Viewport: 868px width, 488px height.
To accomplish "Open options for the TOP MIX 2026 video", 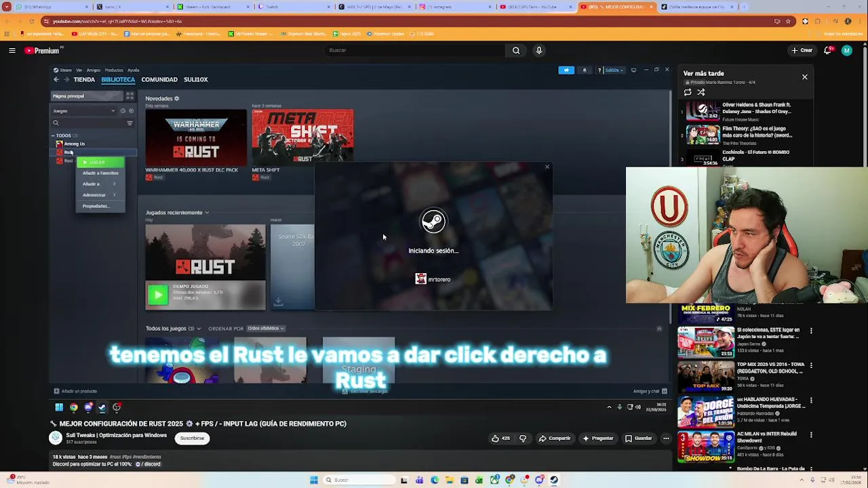I will tap(811, 365).
